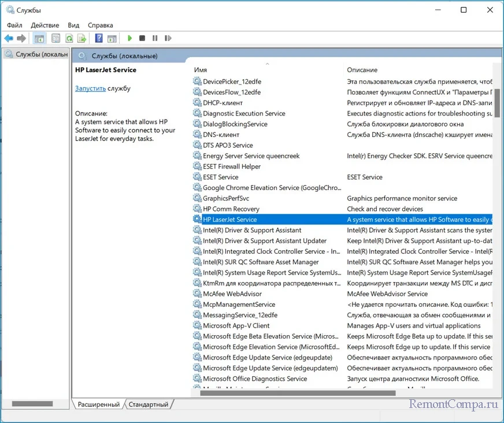Sort list by the Имя column header
The height and width of the screenshot is (423, 504).
[201, 70]
